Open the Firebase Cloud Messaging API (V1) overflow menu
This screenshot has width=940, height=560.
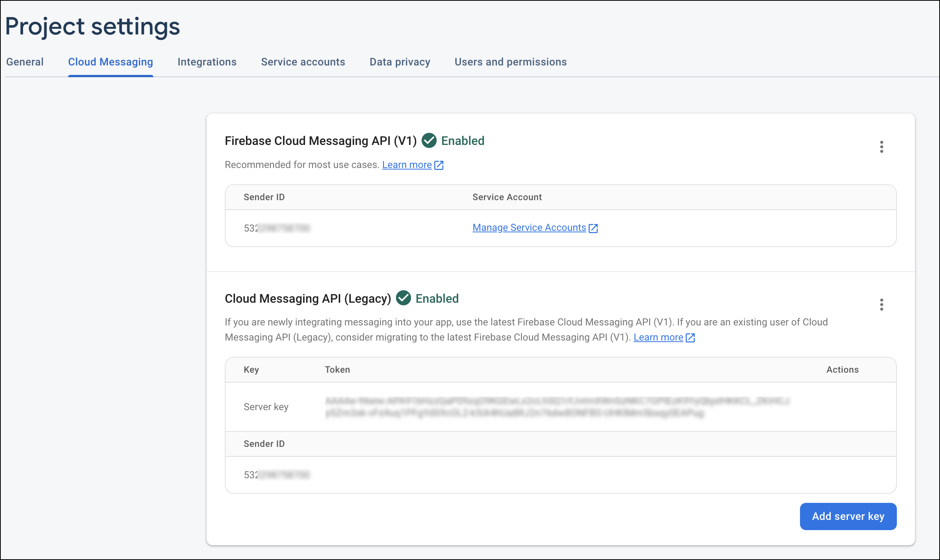[x=881, y=147]
